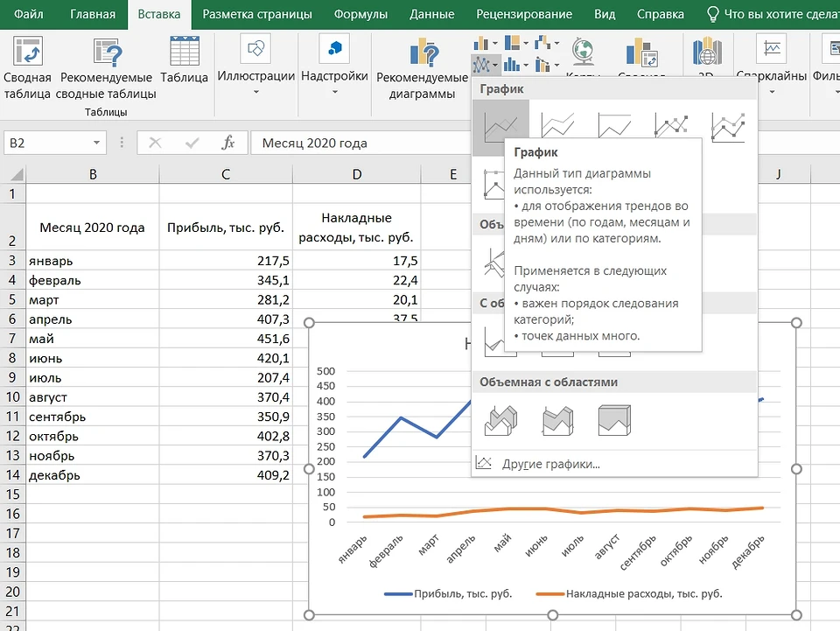
Task: Choose the stacked line with markers icon
Action: [728, 128]
